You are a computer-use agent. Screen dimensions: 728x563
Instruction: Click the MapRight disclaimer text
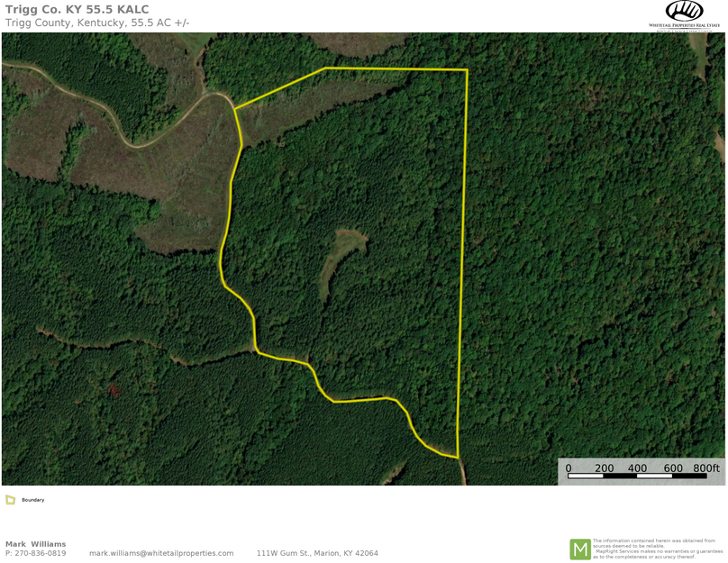pos(658,549)
